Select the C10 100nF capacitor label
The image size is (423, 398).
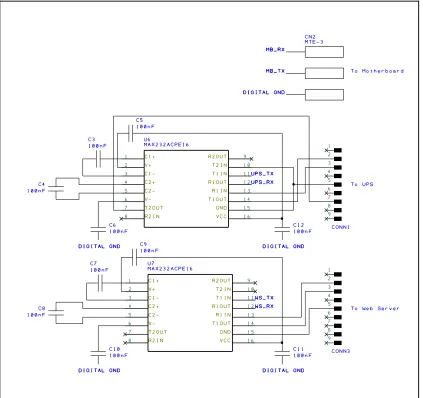[x=118, y=352]
